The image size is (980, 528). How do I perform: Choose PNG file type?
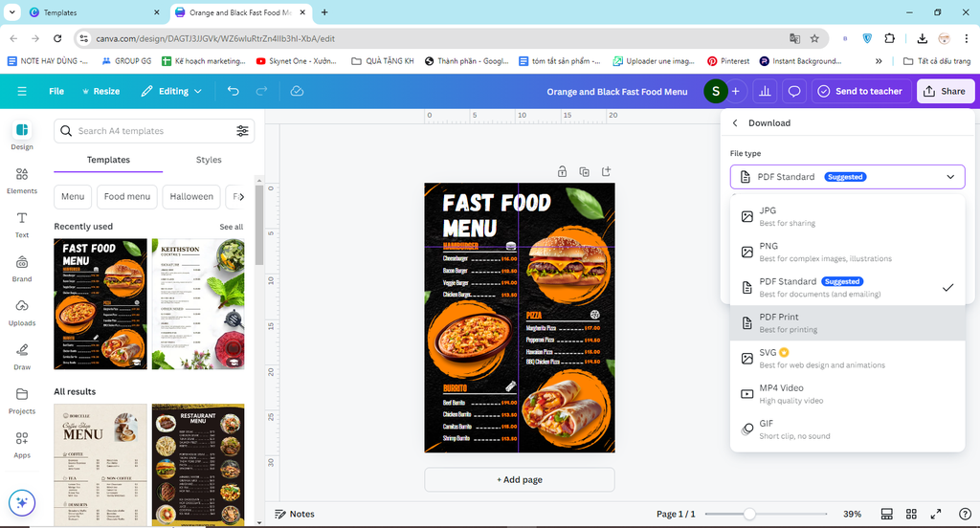(x=848, y=252)
